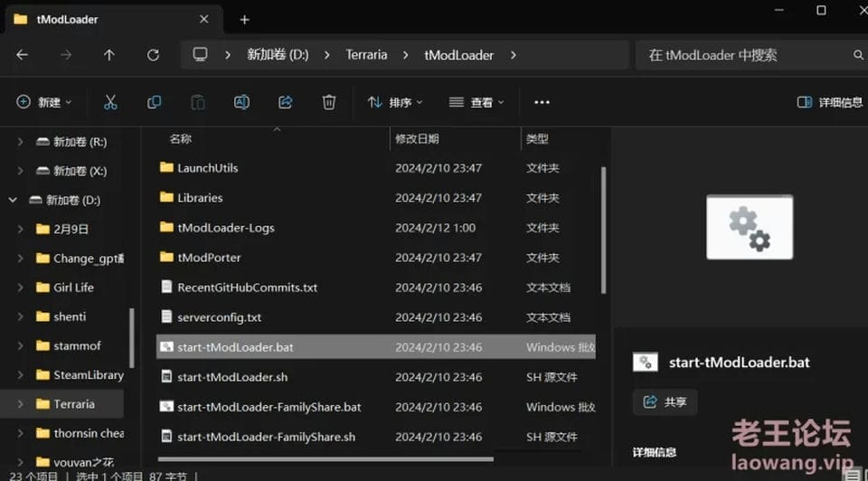The height and width of the screenshot is (481, 868).
Task: Open stammof folder in the sidebar
Action: (x=76, y=346)
